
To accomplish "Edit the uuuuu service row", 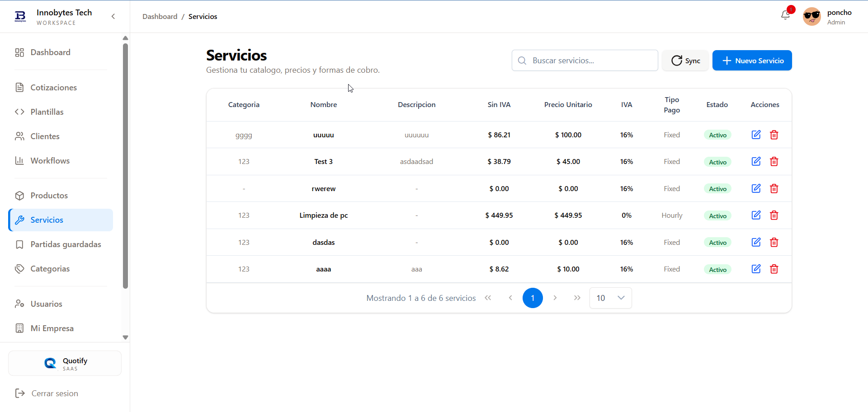I will point(756,135).
